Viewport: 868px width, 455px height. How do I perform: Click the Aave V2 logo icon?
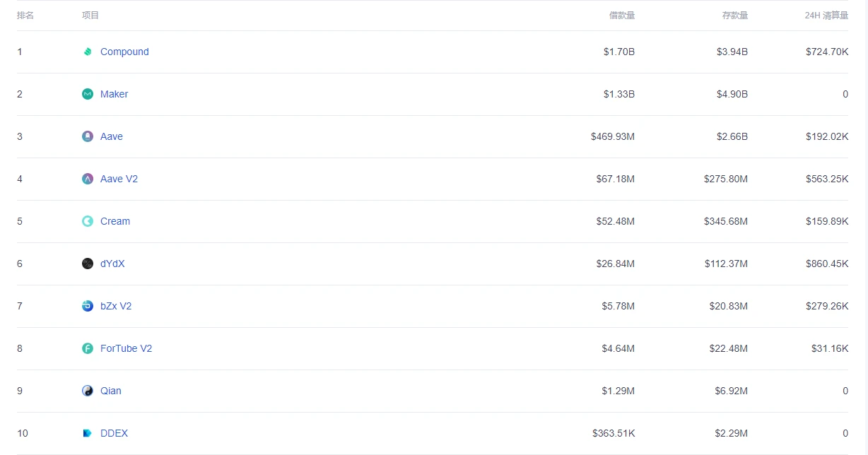(88, 179)
